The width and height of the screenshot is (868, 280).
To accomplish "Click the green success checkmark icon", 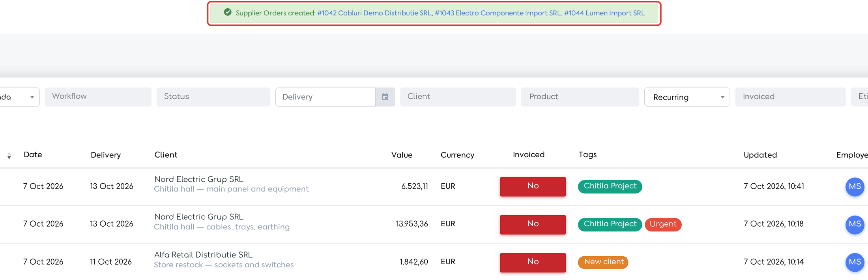I will point(228,12).
